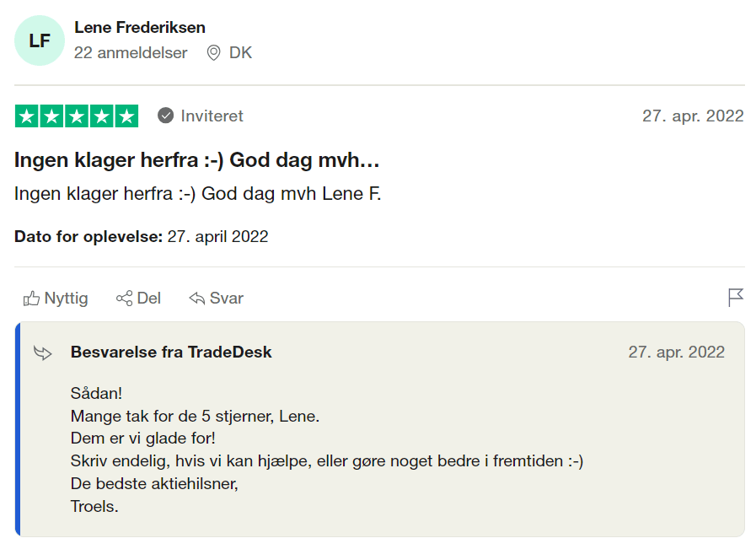Click the fifth green star
This screenshot has width=756, height=549.
coord(126,116)
